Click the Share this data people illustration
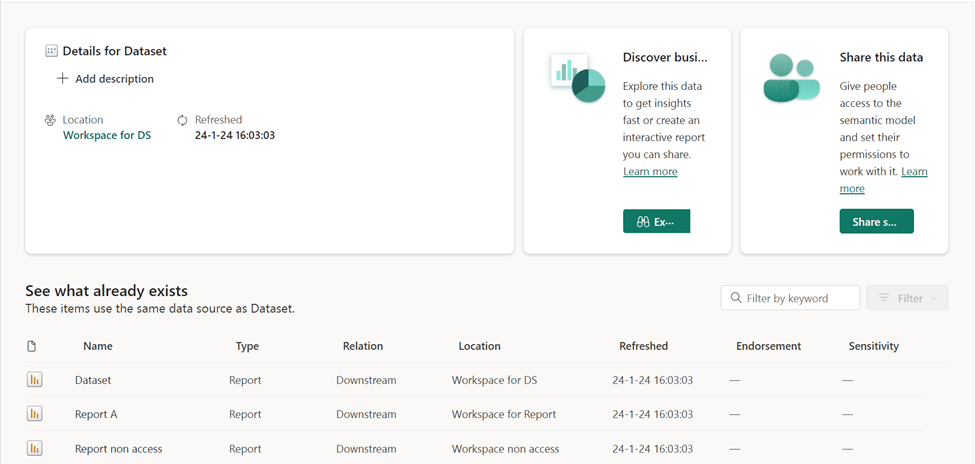 click(x=791, y=78)
